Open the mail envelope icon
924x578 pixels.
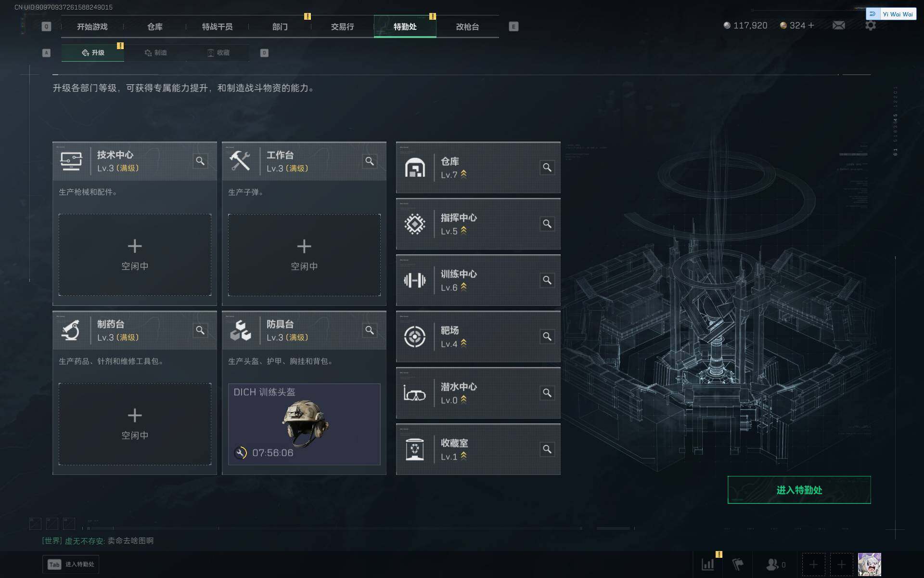tap(838, 26)
